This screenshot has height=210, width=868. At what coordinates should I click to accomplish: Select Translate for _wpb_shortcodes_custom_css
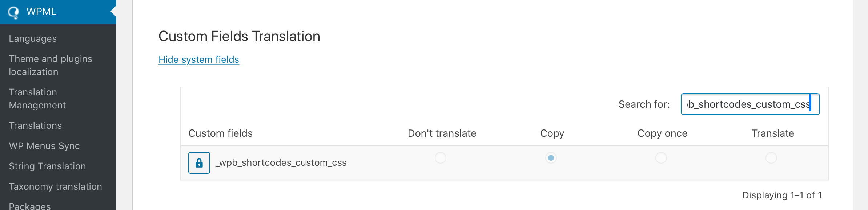[x=772, y=158]
